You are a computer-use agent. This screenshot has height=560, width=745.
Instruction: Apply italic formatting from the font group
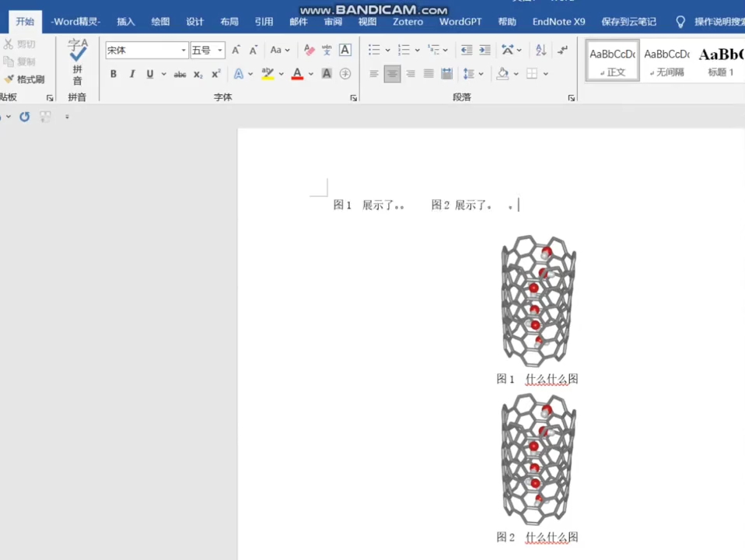[x=131, y=74]
